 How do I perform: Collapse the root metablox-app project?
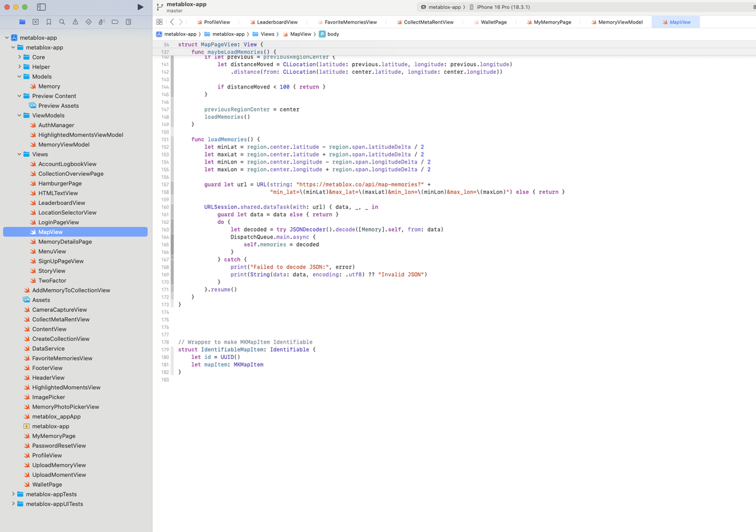[7, 38]
